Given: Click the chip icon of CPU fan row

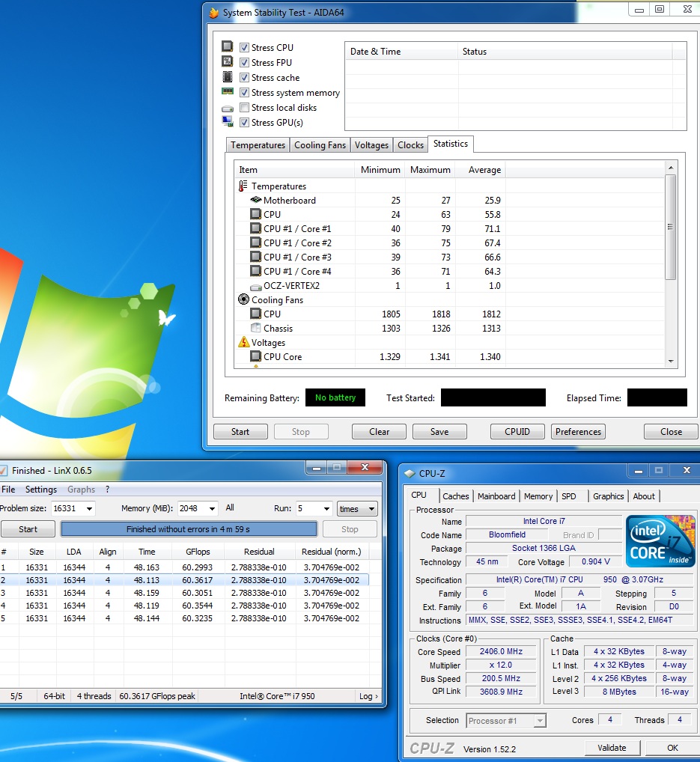Looking at the screenshot, I should [x=256, y=314].
